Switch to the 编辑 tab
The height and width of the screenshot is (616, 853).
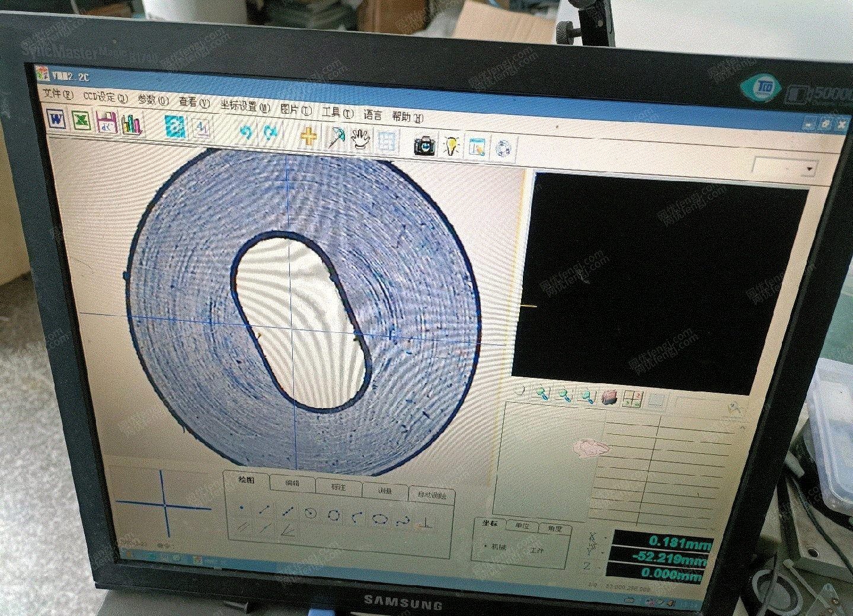tap(292, 483)
